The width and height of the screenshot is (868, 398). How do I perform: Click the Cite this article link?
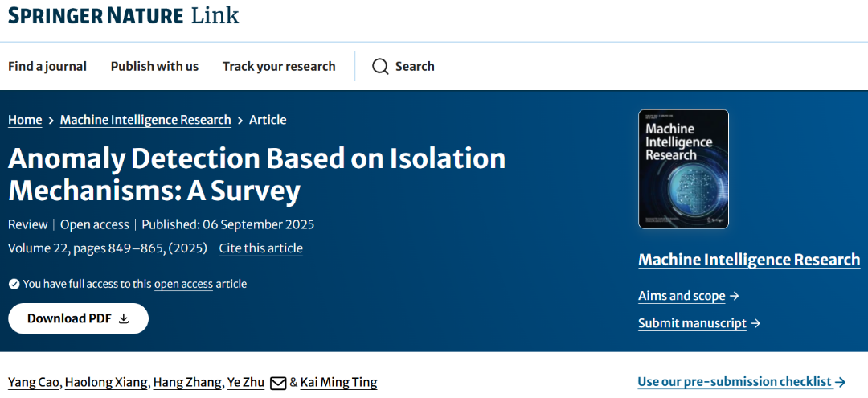click(x=261, y=248)
